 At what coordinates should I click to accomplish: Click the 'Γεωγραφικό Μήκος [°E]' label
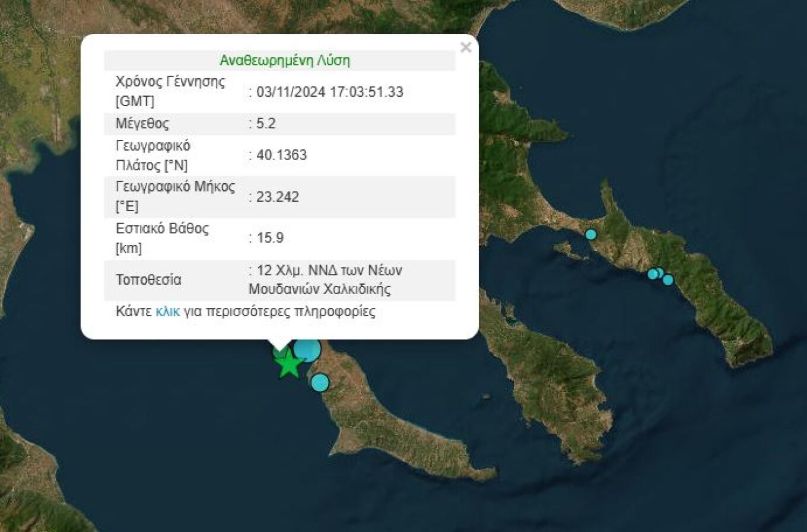pyautogui.click(x=175, y=196)
